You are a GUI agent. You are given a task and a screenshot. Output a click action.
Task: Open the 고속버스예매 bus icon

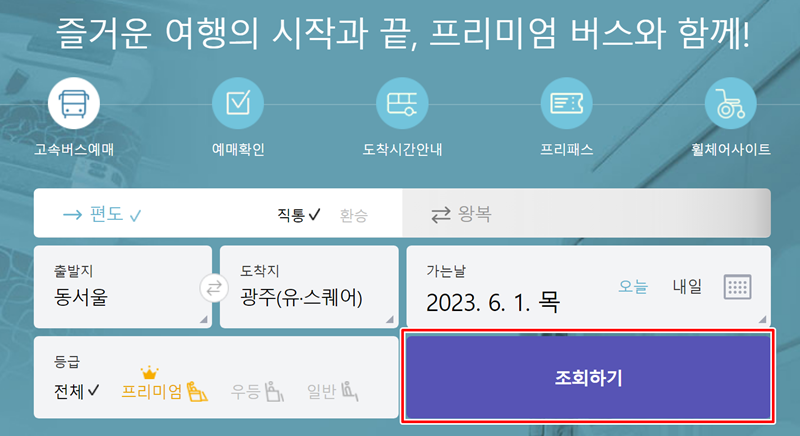coord(74,103)
